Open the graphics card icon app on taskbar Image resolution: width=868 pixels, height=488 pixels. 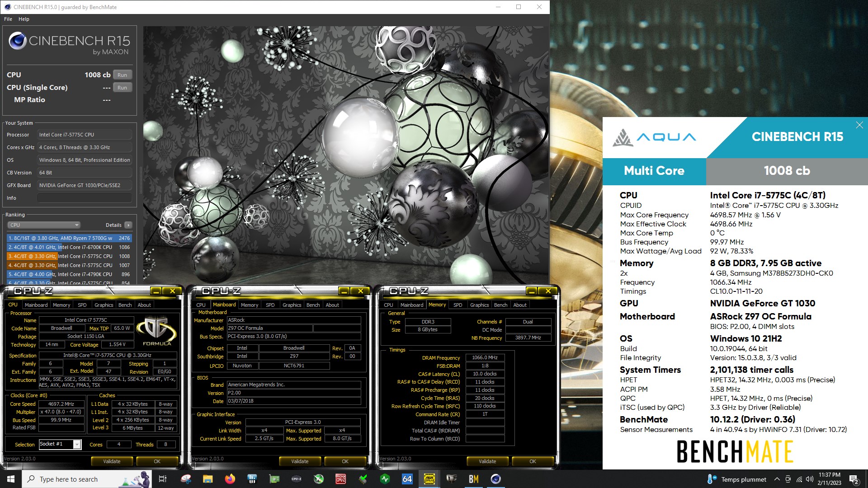coord(274,479)
